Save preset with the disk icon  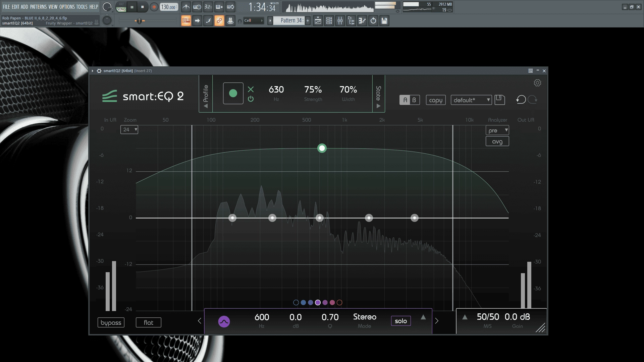[499, 100]
